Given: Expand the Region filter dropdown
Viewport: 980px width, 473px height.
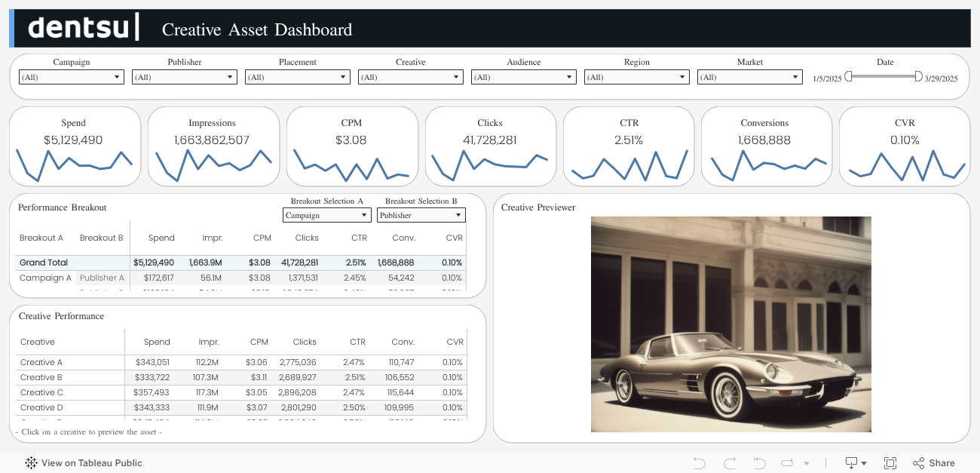Looking at the screenshot, I should (x=636, y=77).
